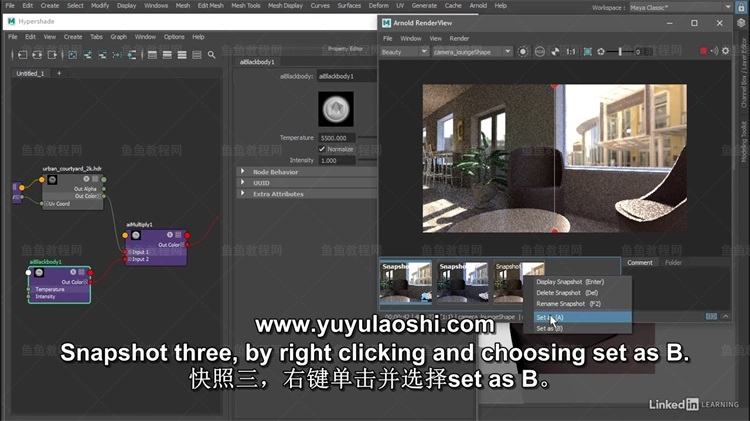Click the red stop render icon
The width and height of the screenshot is (750, 421).
coord(703,51)
